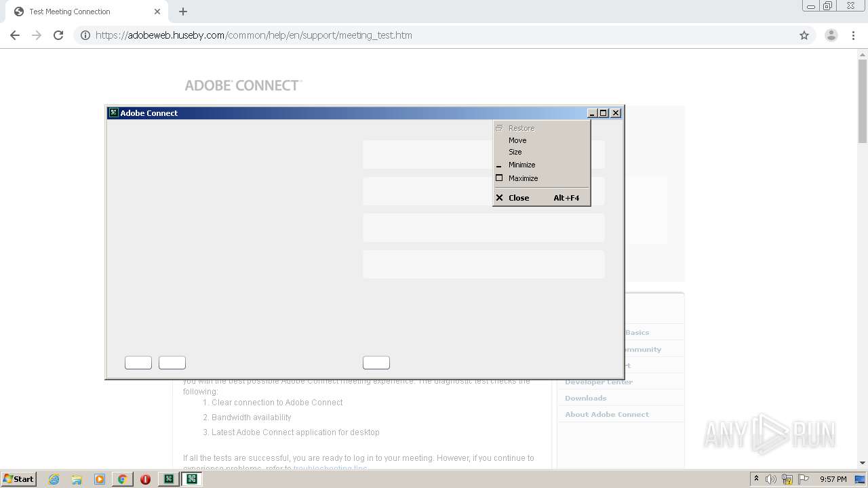Click the page scrollbar down arrow
Viewport: 868px width, 488px height.
point(863,463)
